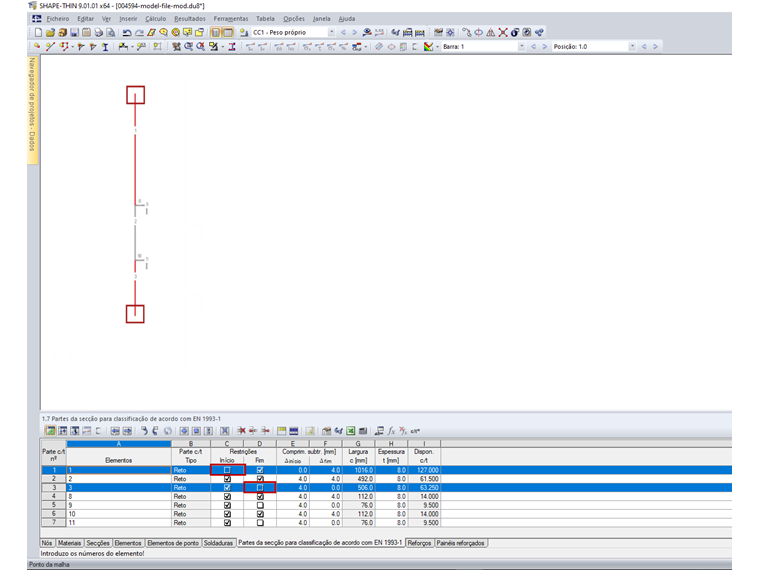Open the Cálculo menu
Screen dimensions: 760x570
(155, 19)
